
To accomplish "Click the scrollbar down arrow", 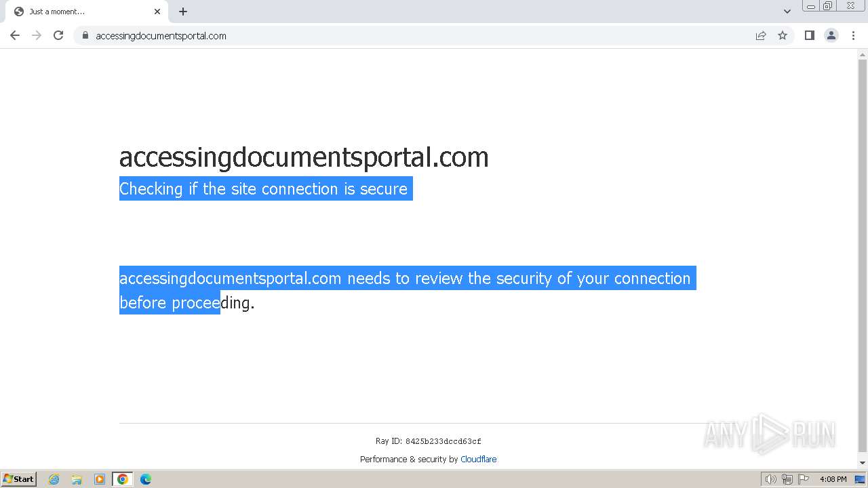I will [863, 464].
